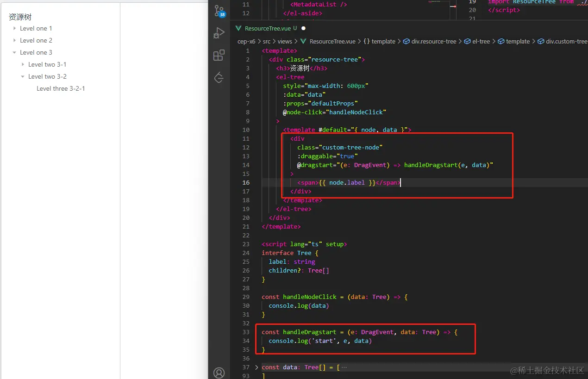Select the Level one 3 tree node
Viewport: 588px width, 379px height.
[x=36, y=52]
